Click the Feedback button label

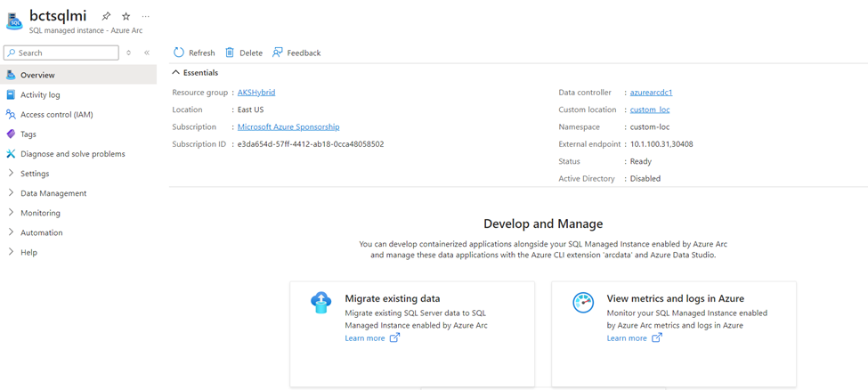[x=304, y=53]
